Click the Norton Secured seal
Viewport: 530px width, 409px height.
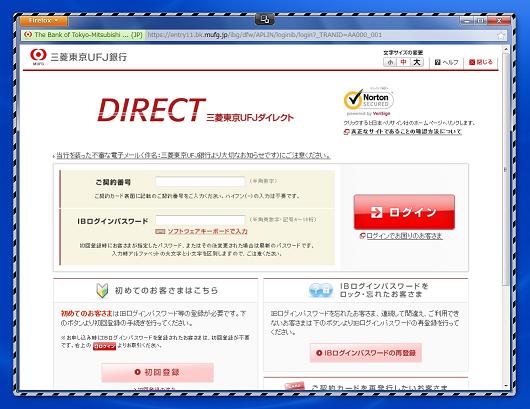368,101
